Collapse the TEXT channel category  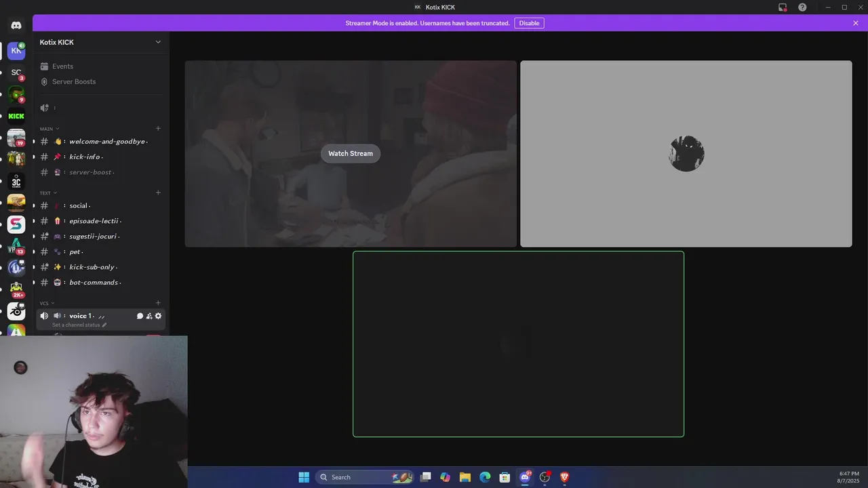click(x=49, y=193)
